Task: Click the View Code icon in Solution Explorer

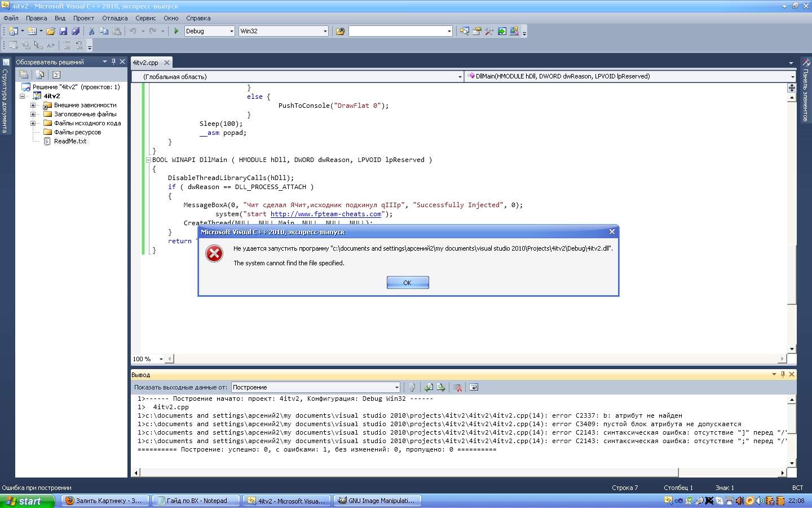Action: pyautogui.click(x=56, y=75)
